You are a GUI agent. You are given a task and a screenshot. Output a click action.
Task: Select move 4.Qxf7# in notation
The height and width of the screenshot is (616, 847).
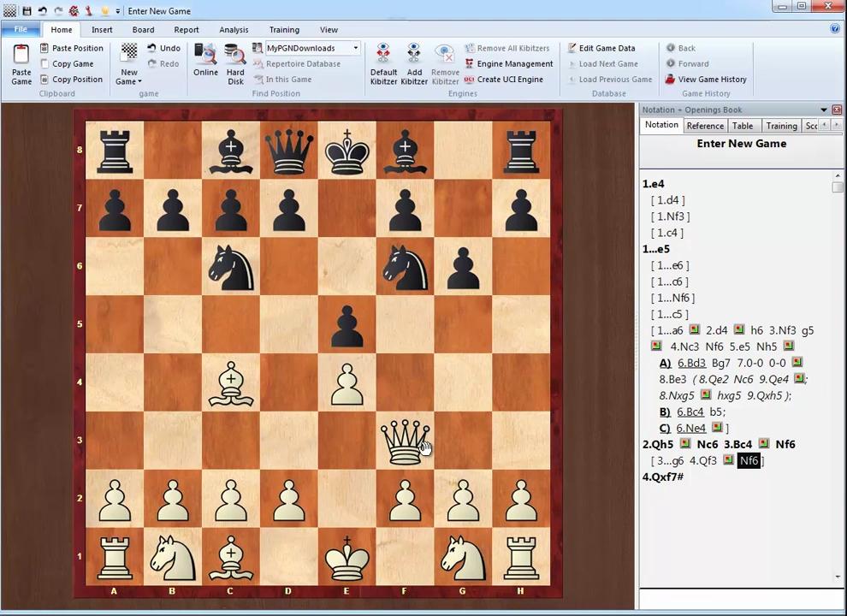pyautogui.click(x=663, y=477)
